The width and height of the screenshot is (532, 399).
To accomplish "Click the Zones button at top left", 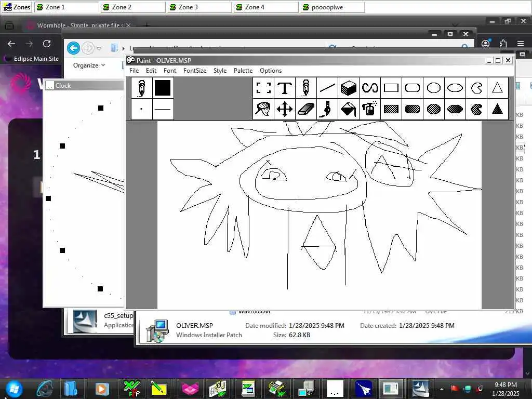I will (x=17, y=7).
